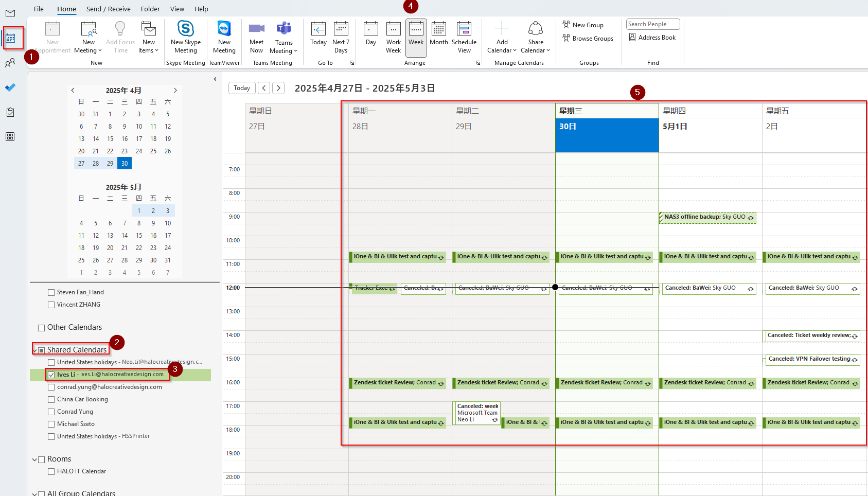Screen dimensions: 868x496
Task: Click Browse Groups in ribbon
Action: (588, 39)
